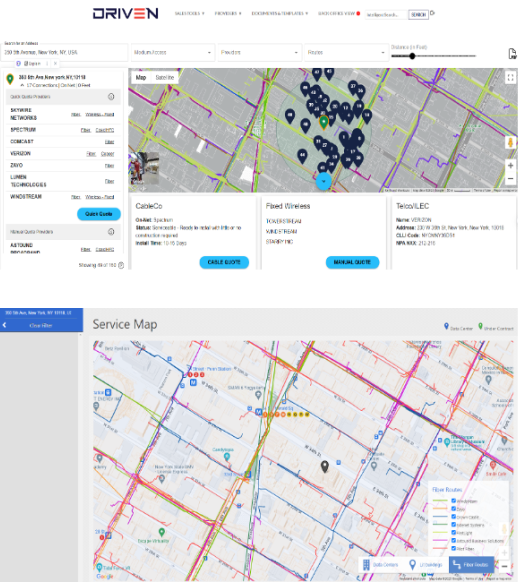Click the black location pin on Service Map

coord(325,467)
